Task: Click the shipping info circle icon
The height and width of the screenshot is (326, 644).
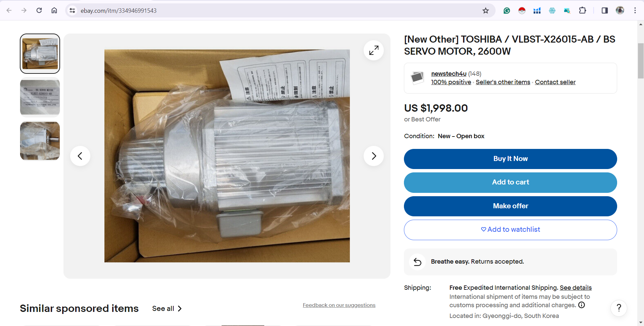Action: 582,305
